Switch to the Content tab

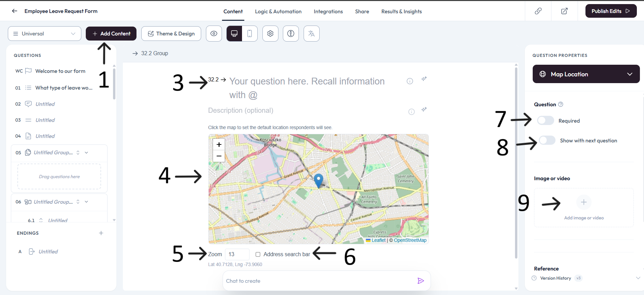click(x=233, y=11)
